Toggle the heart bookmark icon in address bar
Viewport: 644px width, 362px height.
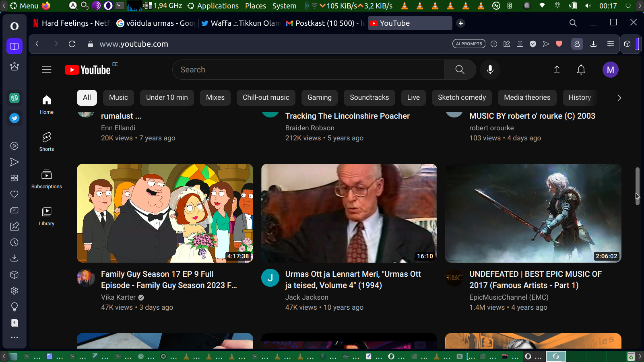559,44
